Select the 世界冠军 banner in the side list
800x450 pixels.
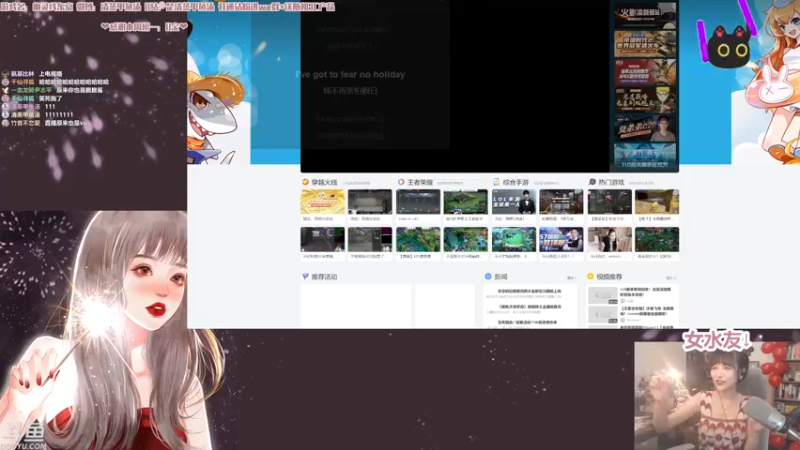[x=645, y=43]
